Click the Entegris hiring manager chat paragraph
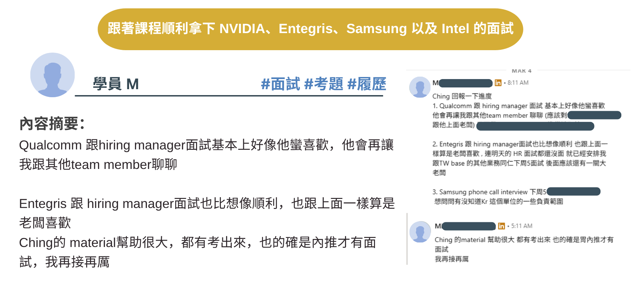This screenshot has height=286, width=644. tap(520, 158)
